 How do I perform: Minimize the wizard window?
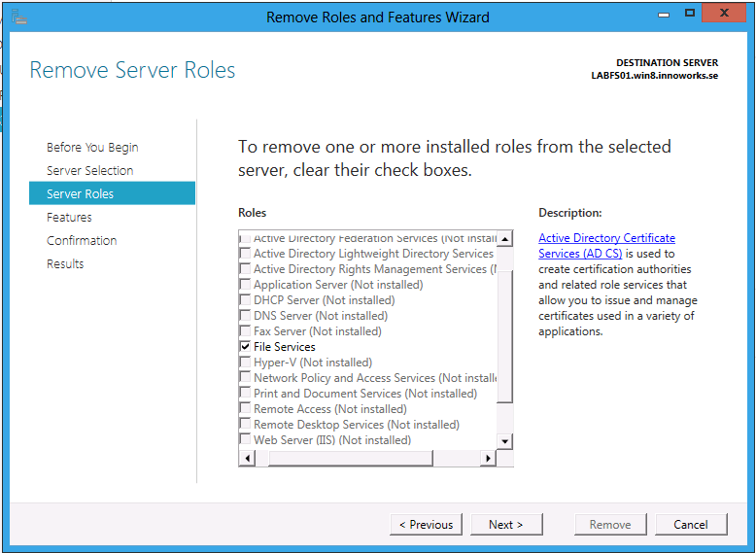tap(664, 14)
